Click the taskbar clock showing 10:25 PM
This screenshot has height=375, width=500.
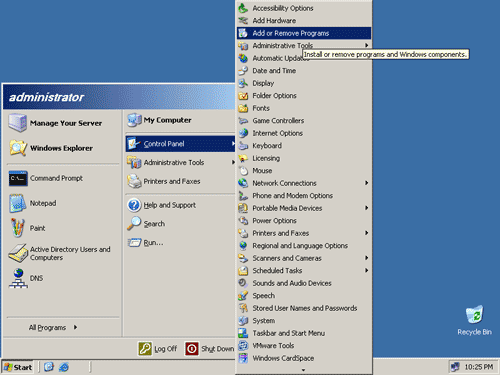478,367
